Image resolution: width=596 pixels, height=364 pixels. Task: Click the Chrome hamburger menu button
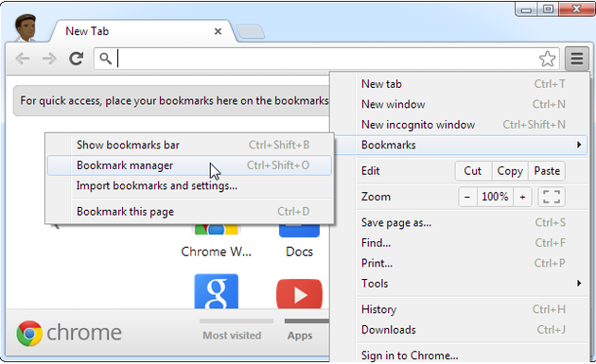pos(577,59)
